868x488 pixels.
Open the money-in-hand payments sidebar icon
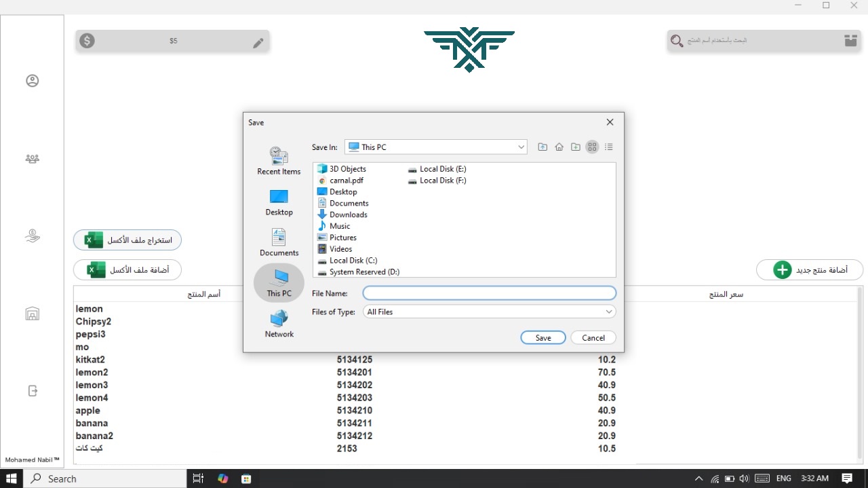click(32, 236)
